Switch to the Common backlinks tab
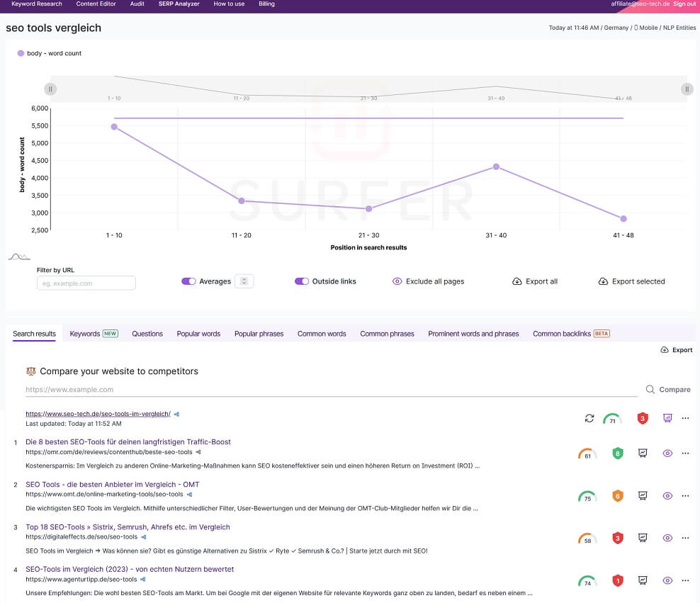Screen dimensions: 700x603 pyautogui.click(x=563, y=333)
